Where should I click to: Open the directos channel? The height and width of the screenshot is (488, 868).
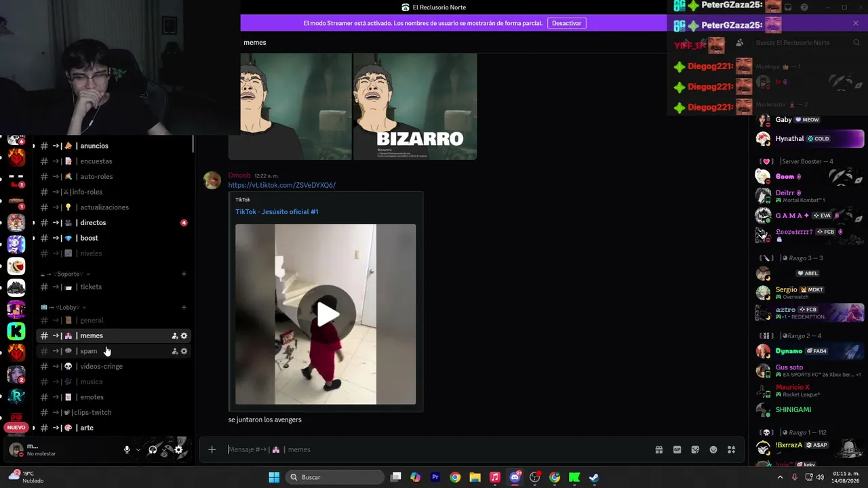click(113, 222)
